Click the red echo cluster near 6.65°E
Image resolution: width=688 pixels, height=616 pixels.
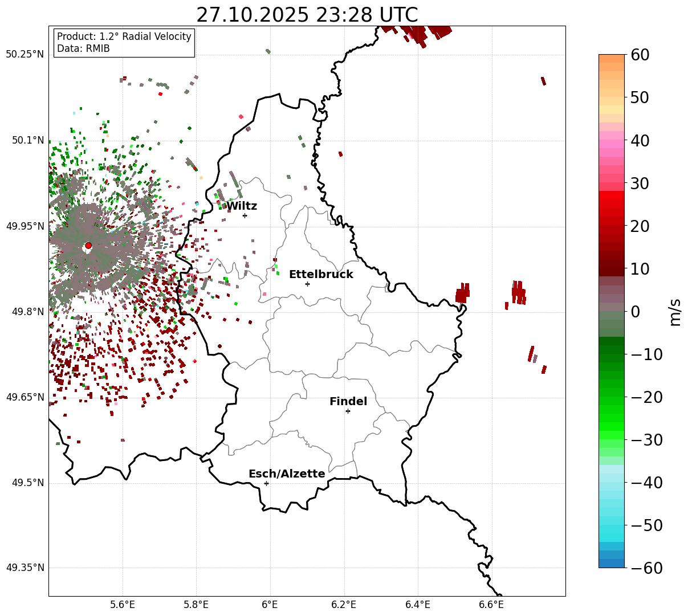[x=518, y=292]
